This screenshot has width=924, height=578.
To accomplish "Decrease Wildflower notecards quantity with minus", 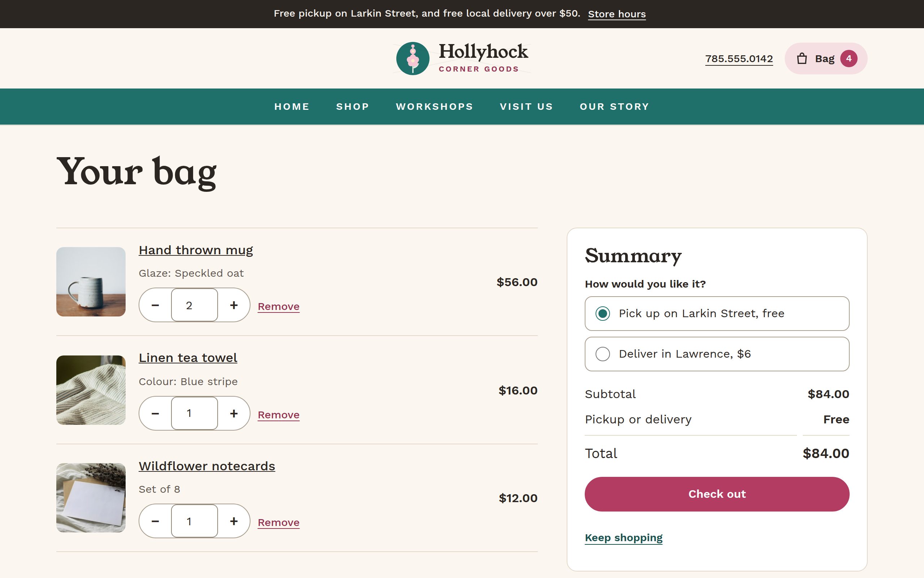I will [155, 521].
